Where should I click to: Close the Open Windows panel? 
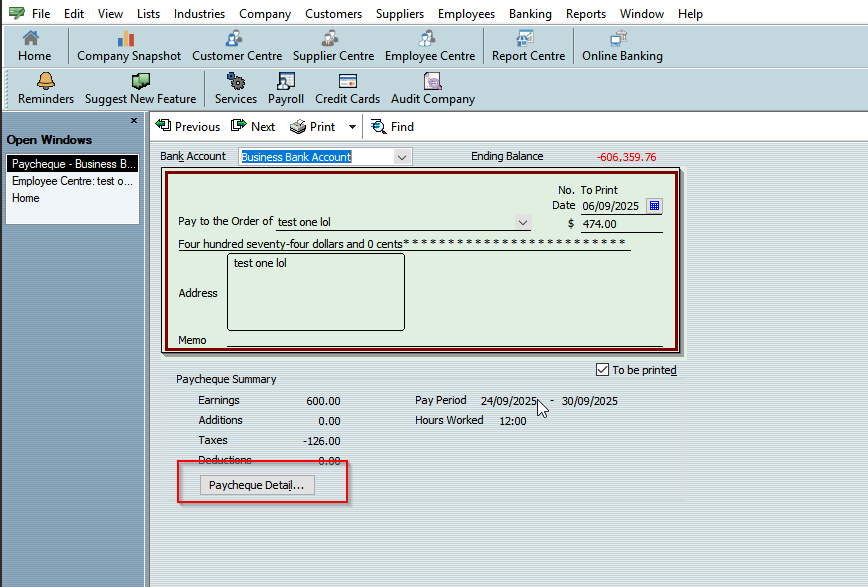click(133, 120)
